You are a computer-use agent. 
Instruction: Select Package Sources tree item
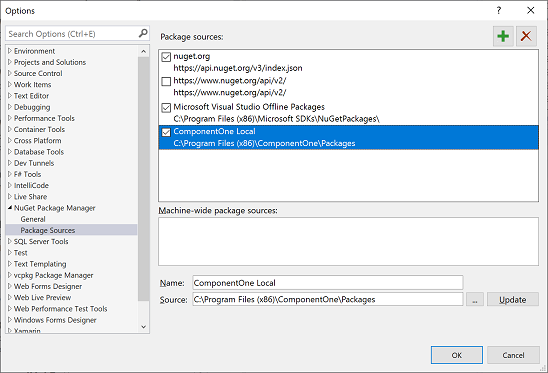tap(48, 230)
